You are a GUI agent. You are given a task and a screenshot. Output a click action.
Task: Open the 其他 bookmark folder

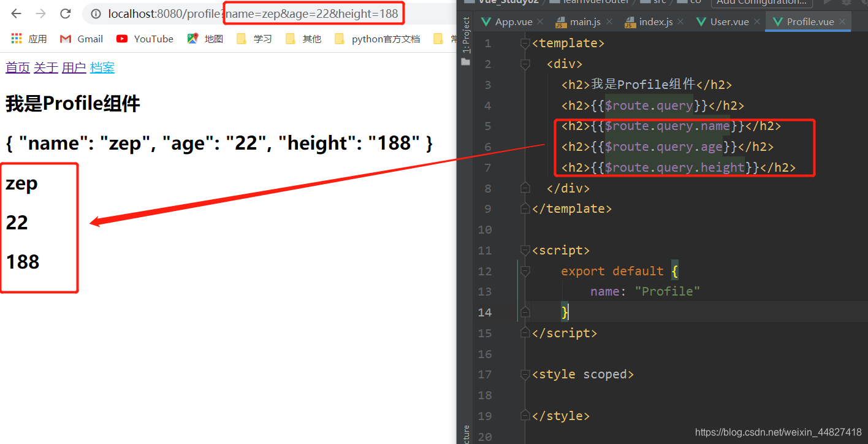pyautogui.click(x=303, y=39)
